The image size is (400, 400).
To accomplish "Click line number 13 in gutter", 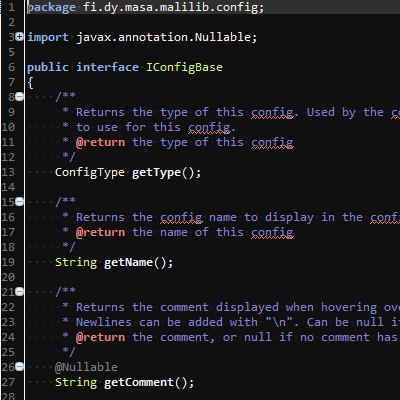I will [x=8, y=172].
